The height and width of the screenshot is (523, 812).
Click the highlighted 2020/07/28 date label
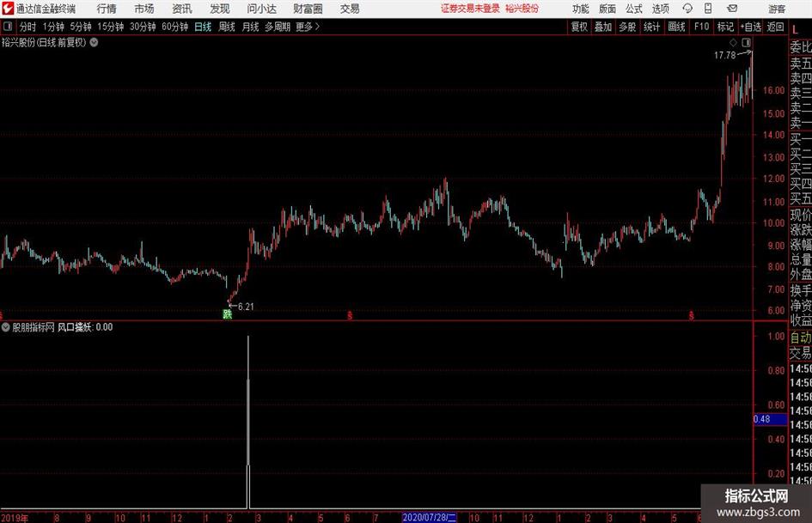tap(430, 517)
